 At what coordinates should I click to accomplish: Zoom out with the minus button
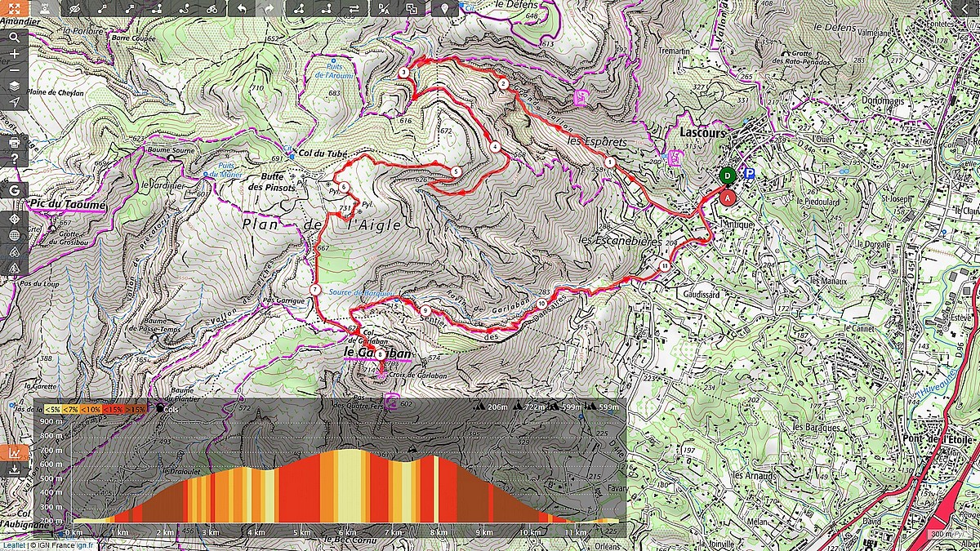pyautogui.click(x=15, y=69)
